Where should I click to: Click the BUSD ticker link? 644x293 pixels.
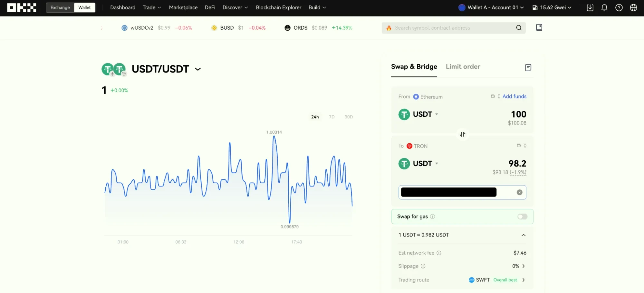click(238, 28)
